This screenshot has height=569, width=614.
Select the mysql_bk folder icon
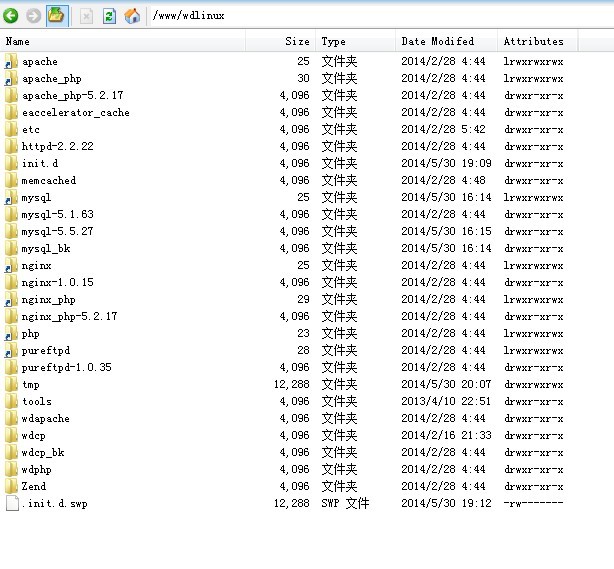point(11,249)
